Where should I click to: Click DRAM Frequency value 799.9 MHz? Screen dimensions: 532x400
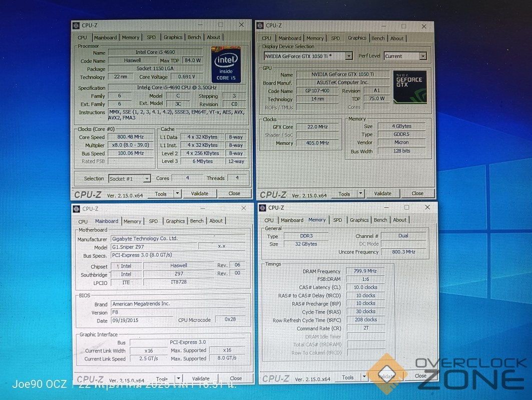[x=365, y=271]
